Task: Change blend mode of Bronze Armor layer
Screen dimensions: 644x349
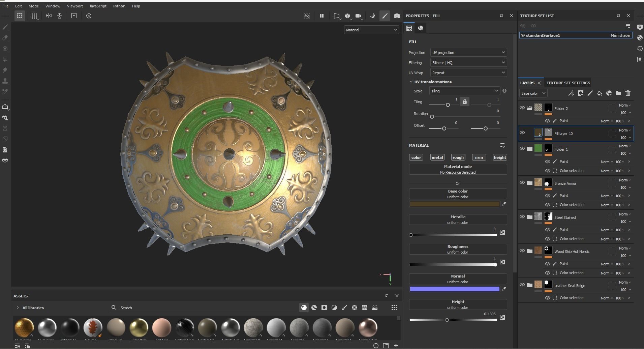Action: [625, 180]
